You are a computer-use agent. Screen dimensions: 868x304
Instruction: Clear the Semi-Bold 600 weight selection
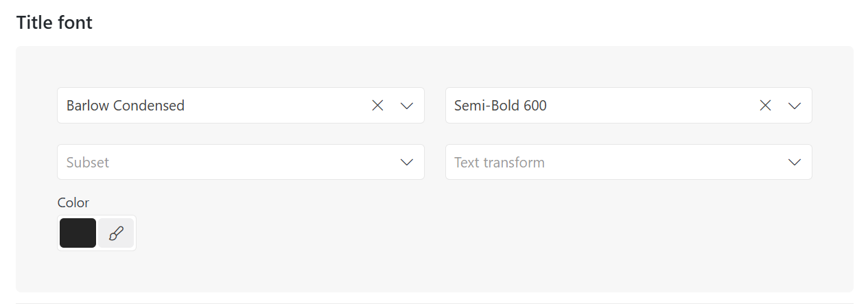pyautogui.click(x=766, y=105)
